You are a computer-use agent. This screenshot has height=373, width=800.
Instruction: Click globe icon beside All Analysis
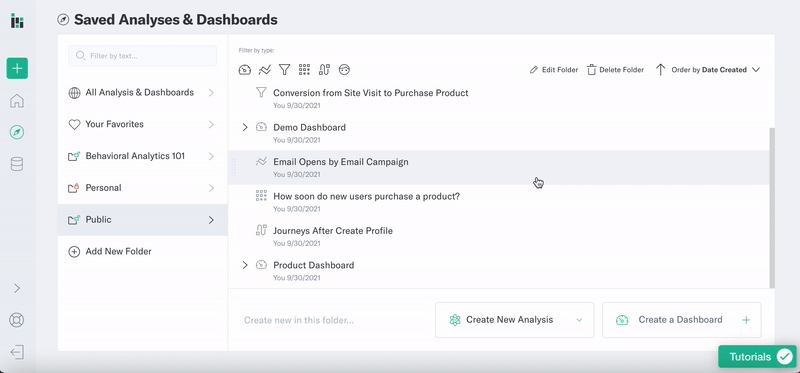pyautogui.click(x=74, y=93)
